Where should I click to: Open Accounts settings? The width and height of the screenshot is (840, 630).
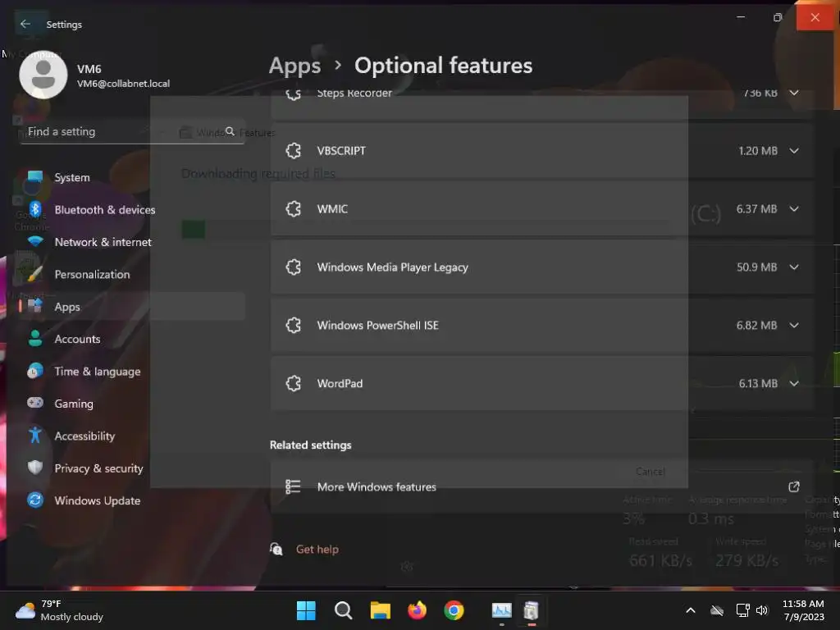click(132, 339)
